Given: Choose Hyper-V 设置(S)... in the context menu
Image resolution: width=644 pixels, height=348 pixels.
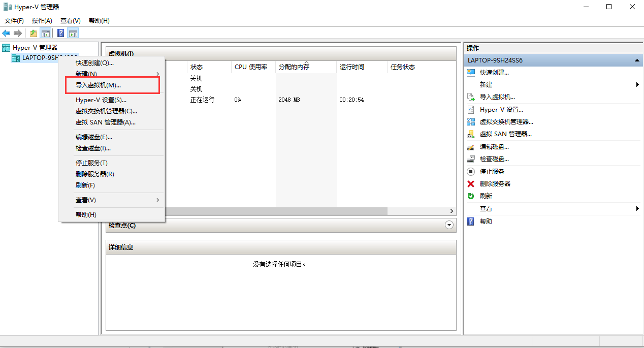Looking at the screenshot, I should click(x=112, y=100).
